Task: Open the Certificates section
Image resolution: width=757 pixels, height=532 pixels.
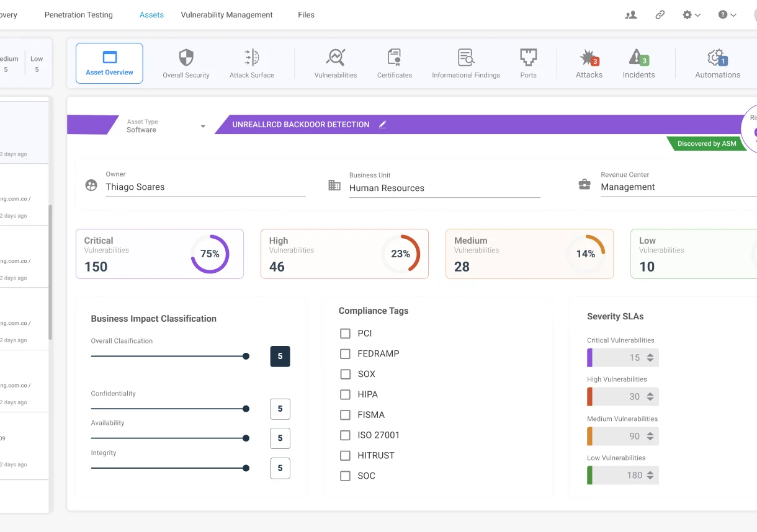Action: point(395,64)
